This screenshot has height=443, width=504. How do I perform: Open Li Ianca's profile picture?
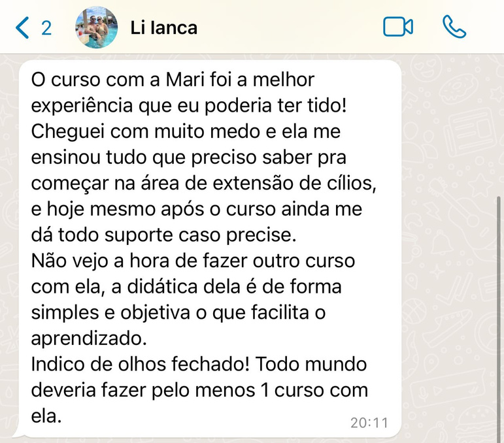point(97,27)
